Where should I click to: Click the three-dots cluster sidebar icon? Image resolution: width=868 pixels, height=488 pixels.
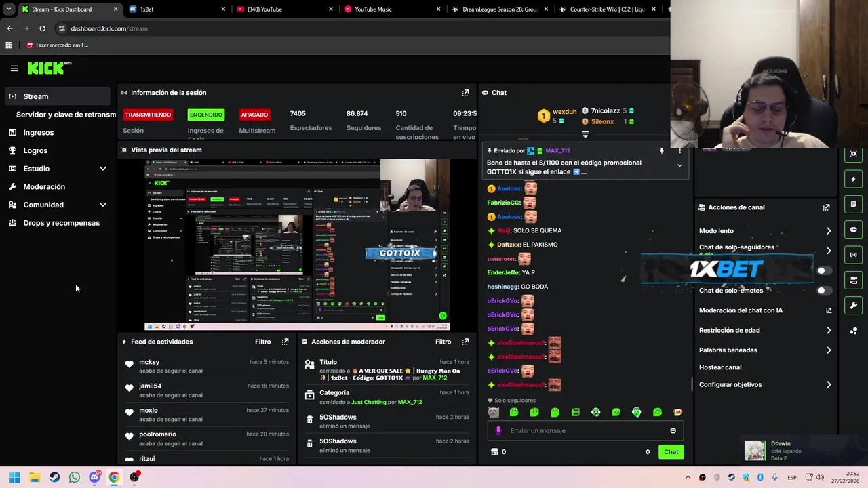tap(853, 331)
